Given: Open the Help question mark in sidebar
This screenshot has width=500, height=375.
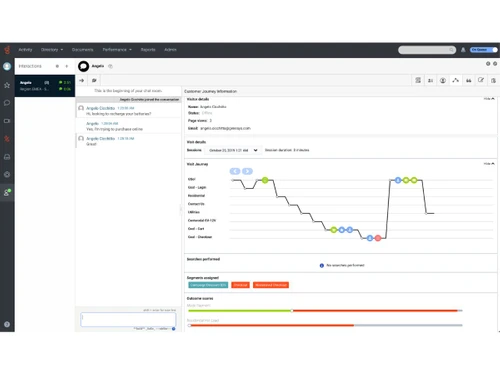Looking at the screenshot, I should 7,324.
